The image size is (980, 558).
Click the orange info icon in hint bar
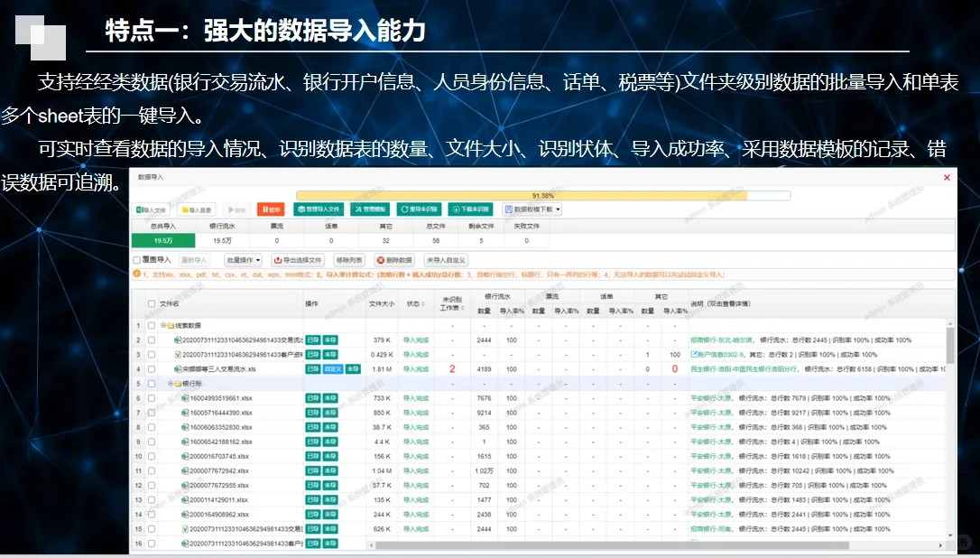click(x=136, y=274)
